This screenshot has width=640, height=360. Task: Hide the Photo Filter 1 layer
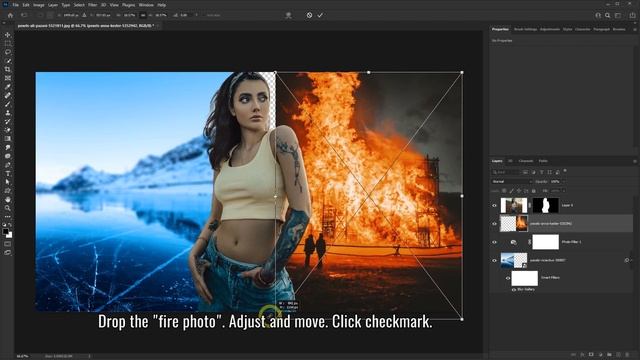click(x=494, y=242)
